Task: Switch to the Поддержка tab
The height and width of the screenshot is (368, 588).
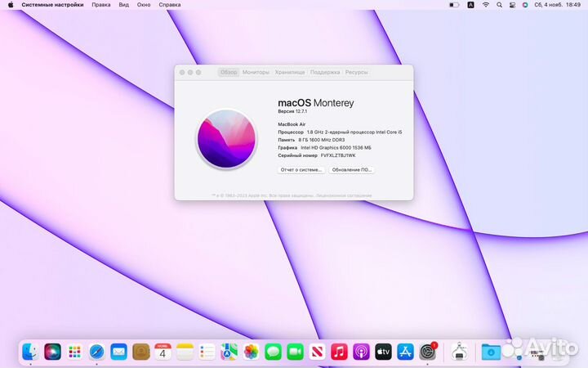Action: 325,72
